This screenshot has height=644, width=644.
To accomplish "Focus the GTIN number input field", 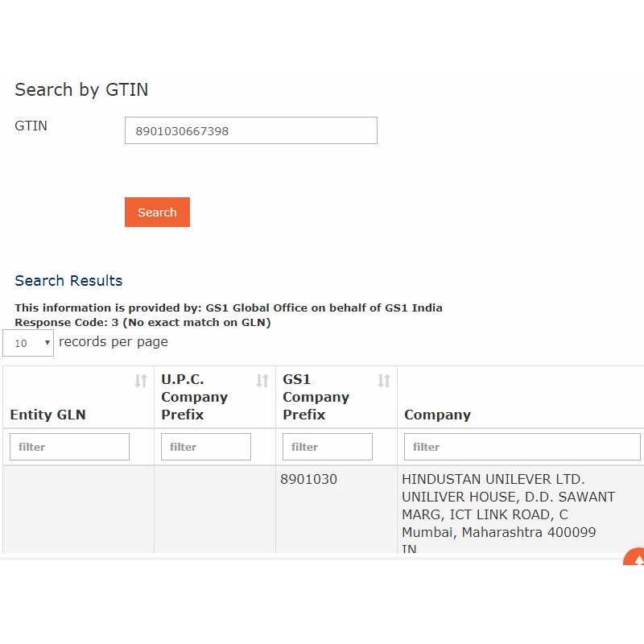I will [x=250, y=130].
